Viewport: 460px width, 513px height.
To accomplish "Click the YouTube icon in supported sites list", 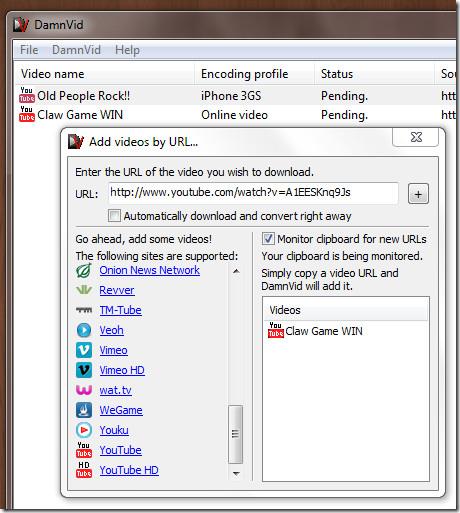I will click(84, 450).
